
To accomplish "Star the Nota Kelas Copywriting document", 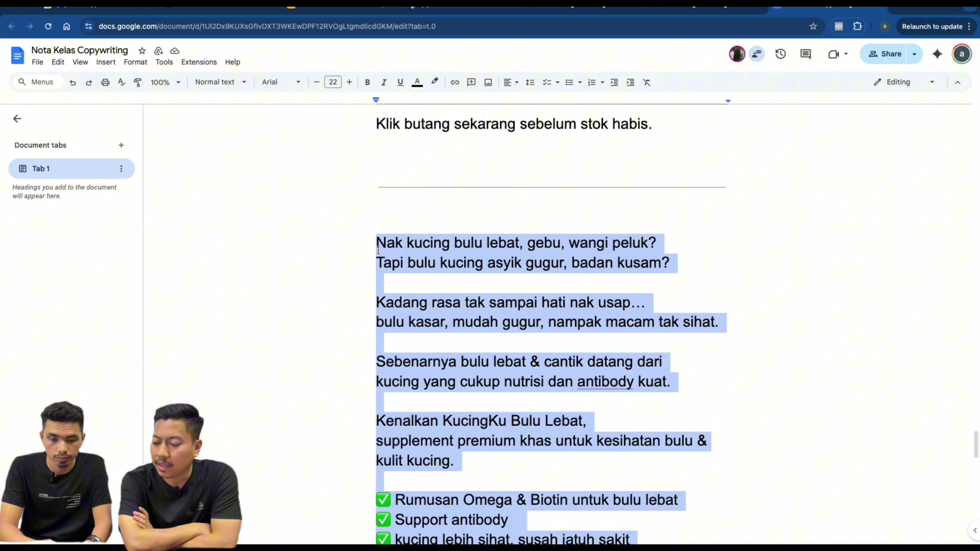I will click(x=142, y=51).
